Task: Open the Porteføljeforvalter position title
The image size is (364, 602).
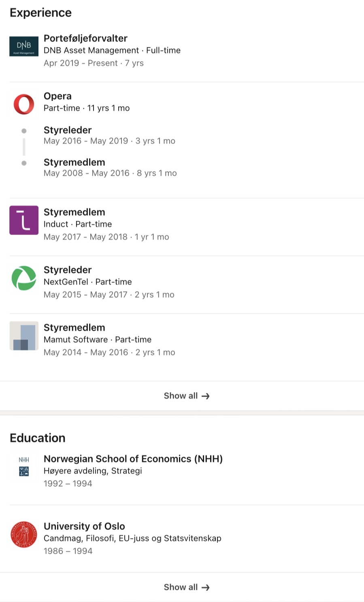Action: 85,38
